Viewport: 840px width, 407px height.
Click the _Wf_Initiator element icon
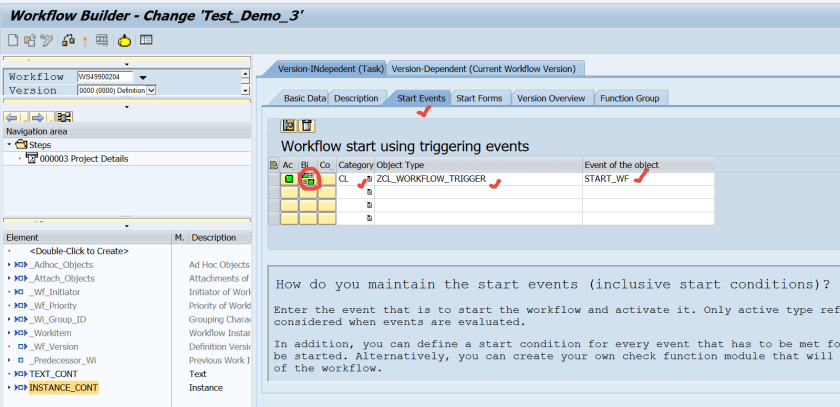[x=20, y=292]
